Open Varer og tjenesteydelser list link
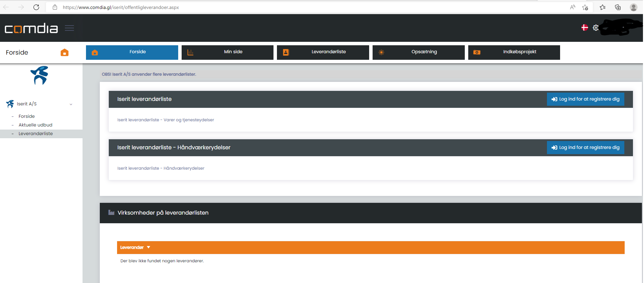Viewport: 644px width, 283px height. pyautogui.click(x=166, y=120)
